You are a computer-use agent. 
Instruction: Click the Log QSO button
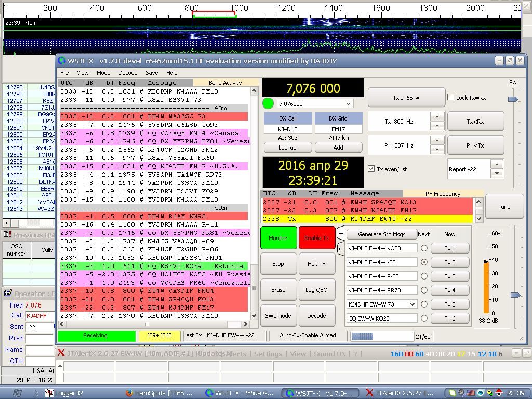pyautogui.click(x=316, y=290)
